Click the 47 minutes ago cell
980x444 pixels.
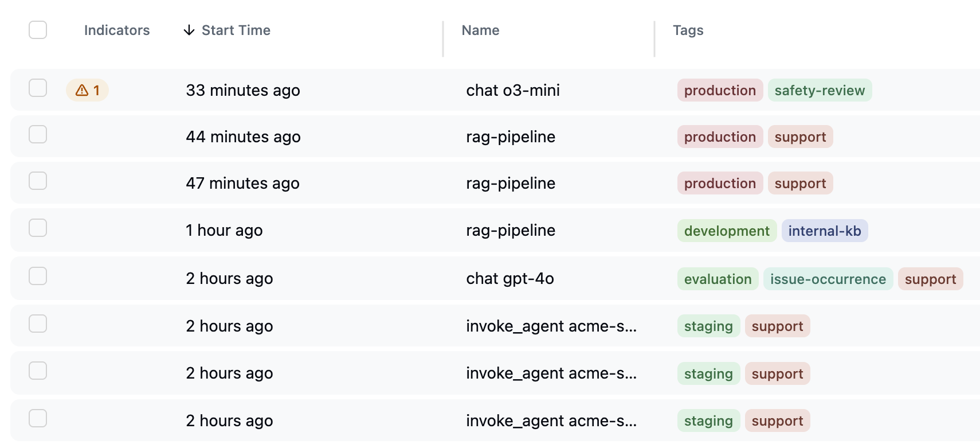[x=242, y=183]
